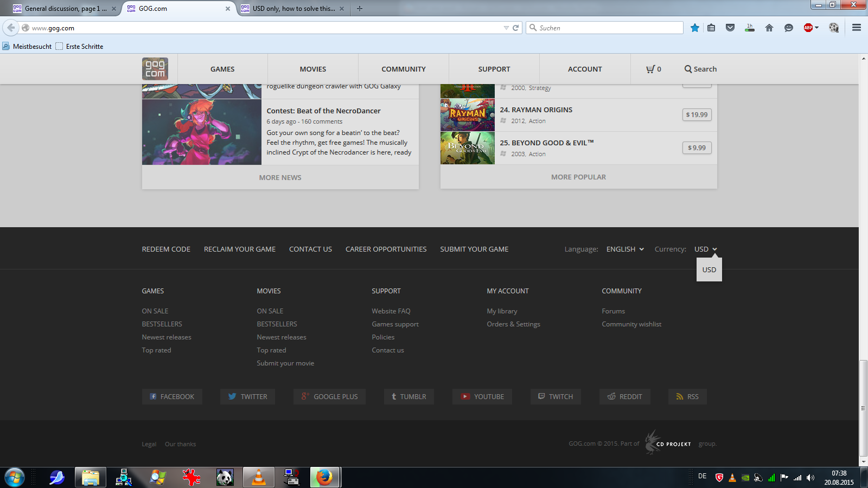Open the Tumblr social link
This screenshot has width=868, height=488.
409,396
